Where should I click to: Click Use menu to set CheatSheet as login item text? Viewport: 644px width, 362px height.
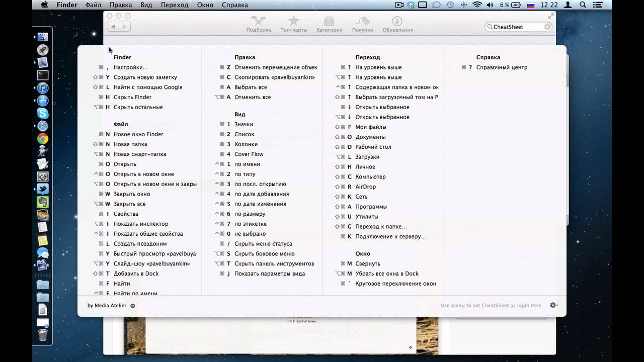coord(491,306)
